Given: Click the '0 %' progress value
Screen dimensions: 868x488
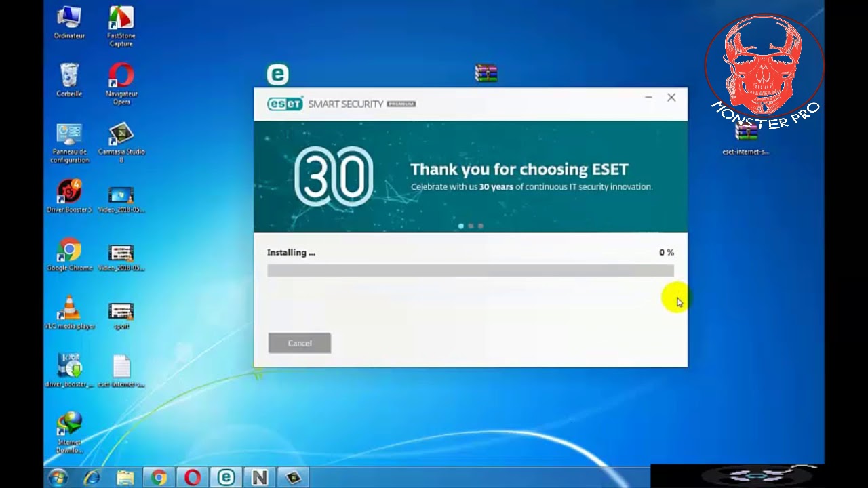Looking at the screenshot, I should (x=667, y=252).
